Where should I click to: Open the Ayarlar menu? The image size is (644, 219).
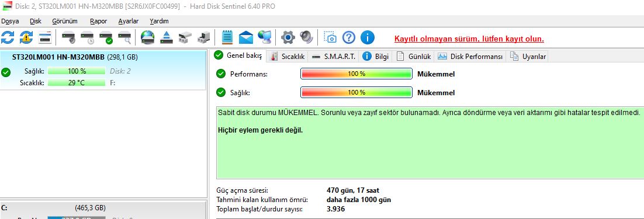click(128, 22)
